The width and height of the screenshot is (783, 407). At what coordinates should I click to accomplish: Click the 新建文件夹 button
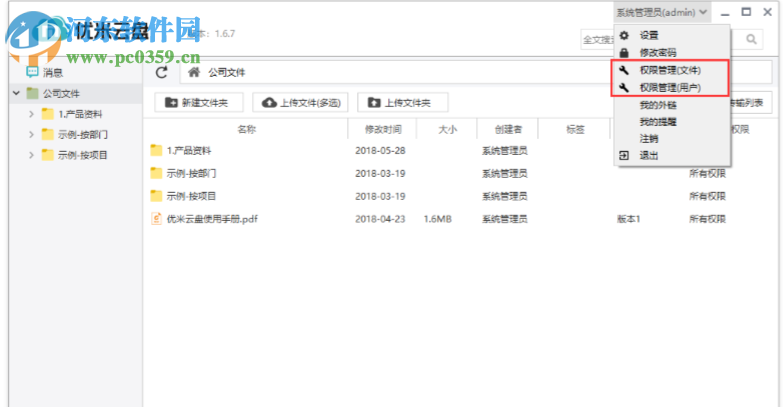pos(199,102)
